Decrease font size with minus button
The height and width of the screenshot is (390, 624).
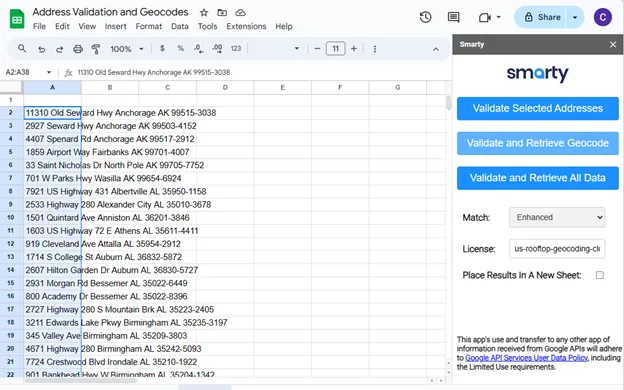317,49
